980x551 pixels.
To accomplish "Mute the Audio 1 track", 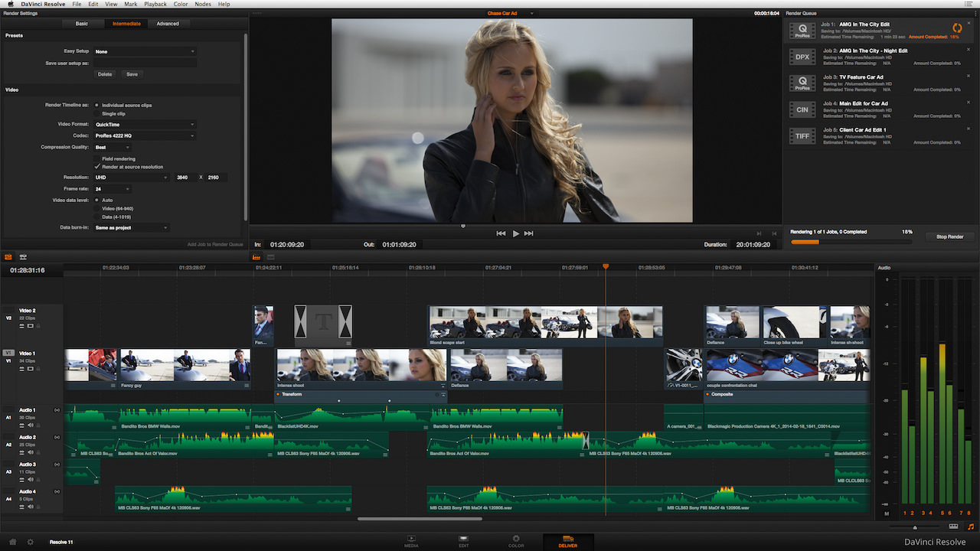I will [x=31, y=424].
